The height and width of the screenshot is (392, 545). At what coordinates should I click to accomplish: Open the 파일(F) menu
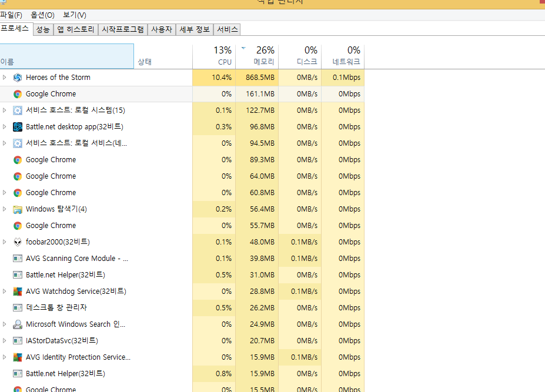[x=11, y=15]
